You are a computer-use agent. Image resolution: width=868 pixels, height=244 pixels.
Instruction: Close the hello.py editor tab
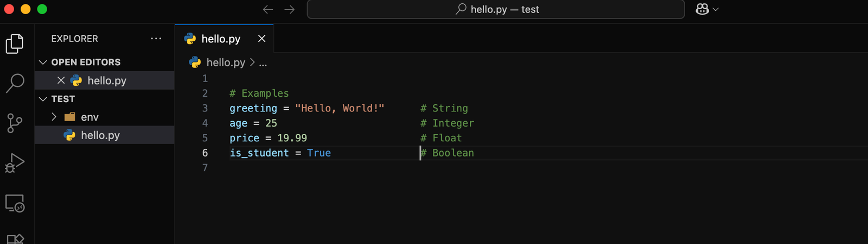tap(261, 39)
